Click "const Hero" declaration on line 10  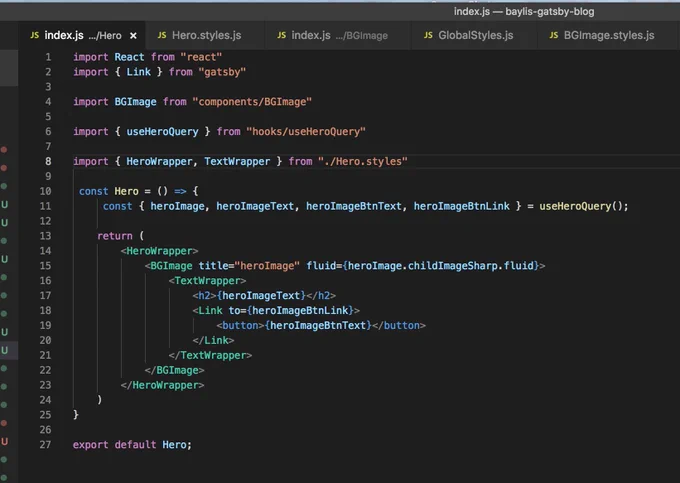pos(109,191)
